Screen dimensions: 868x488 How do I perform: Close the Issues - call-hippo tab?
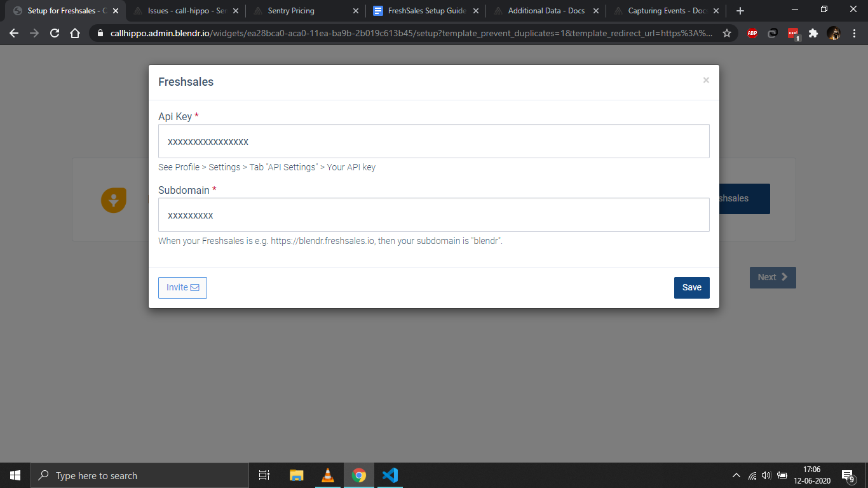(236, 11)
